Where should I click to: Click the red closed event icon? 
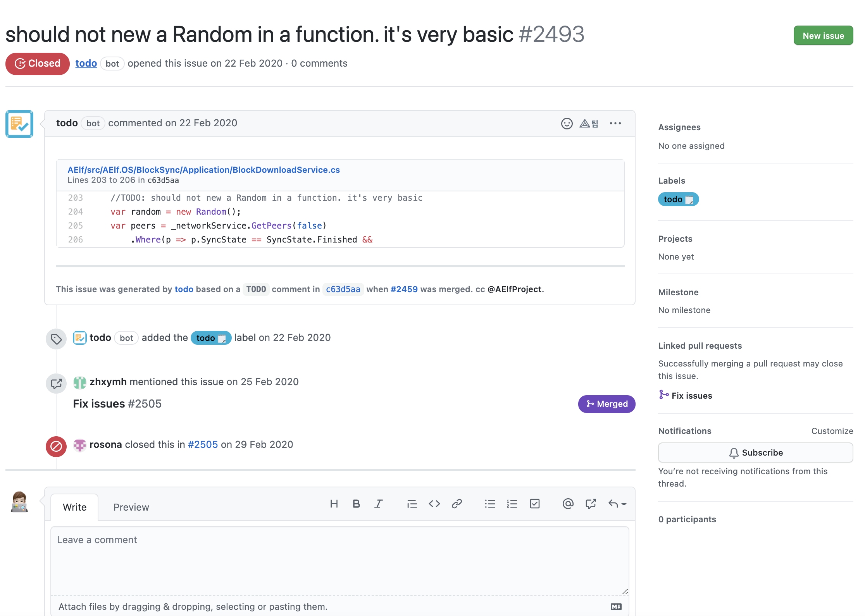coord(56,446)
